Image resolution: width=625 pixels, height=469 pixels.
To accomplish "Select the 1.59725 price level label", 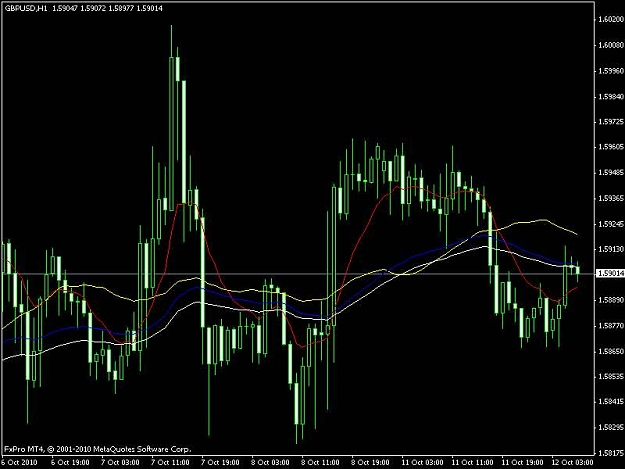I will coord(610,122).
